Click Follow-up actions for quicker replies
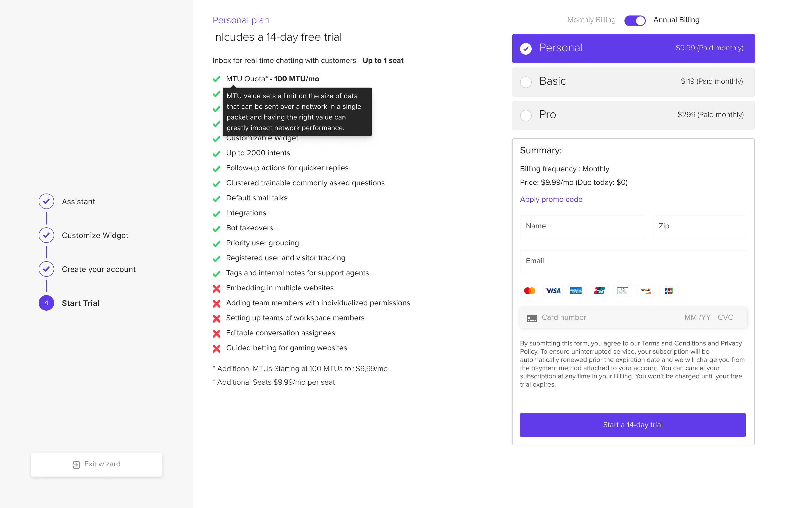Viewport: 812px width, 508px height. (287, 168)
